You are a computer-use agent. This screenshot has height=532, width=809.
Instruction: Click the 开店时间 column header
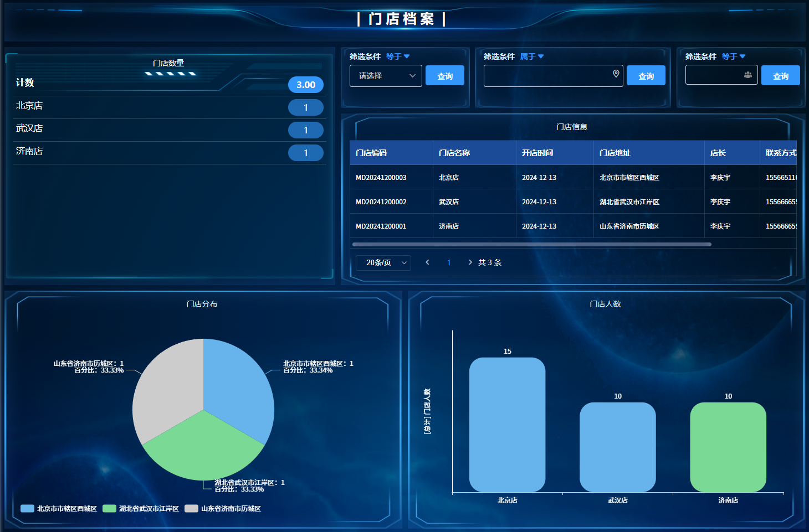coord(537,153)
